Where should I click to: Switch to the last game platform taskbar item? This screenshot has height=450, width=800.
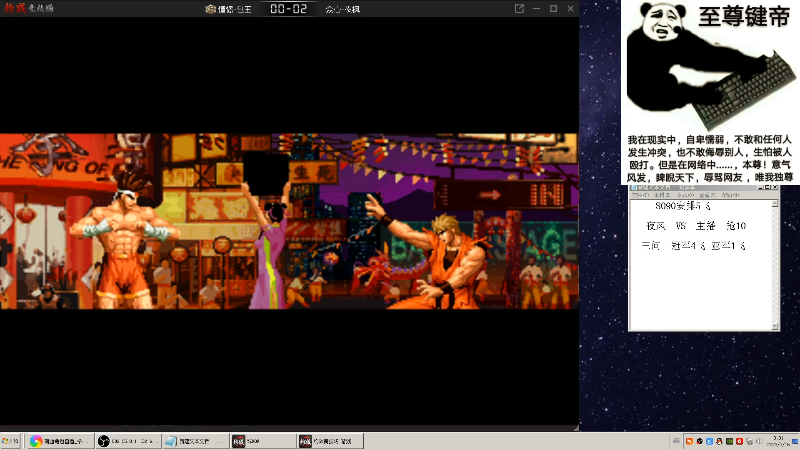coord(330,441)
